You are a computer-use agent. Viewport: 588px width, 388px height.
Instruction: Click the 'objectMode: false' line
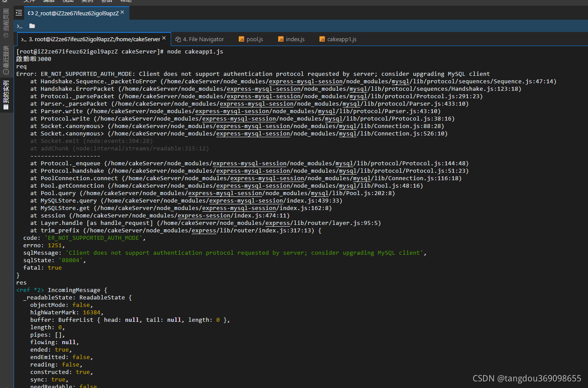click(62, 305)
